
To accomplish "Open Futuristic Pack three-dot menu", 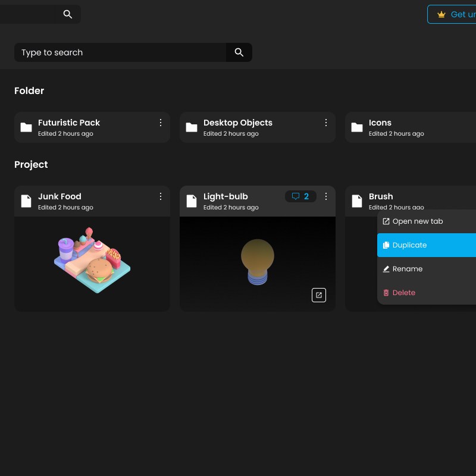I will [161, 123].
